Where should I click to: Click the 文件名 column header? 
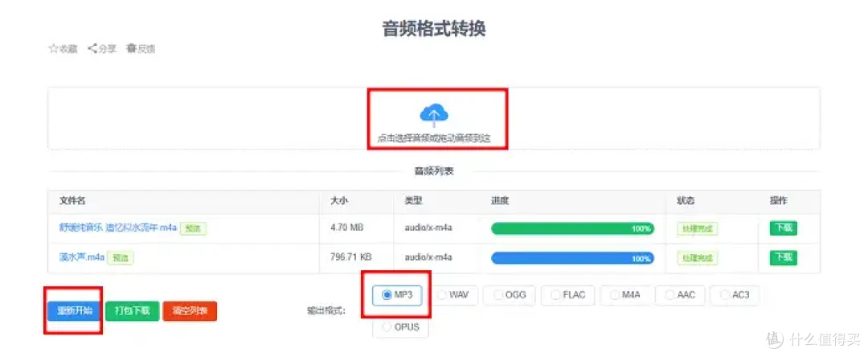pyautogui.click(x=72, y=201)
